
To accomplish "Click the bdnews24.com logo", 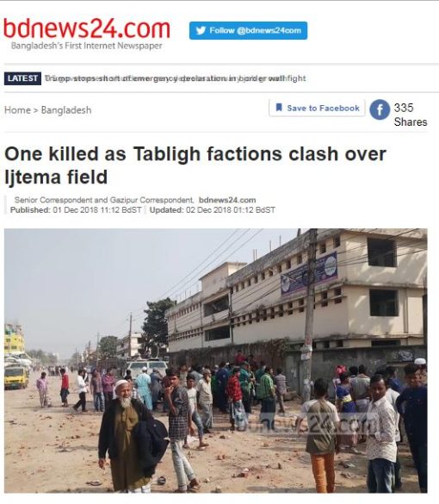I will tap(86, 28).
